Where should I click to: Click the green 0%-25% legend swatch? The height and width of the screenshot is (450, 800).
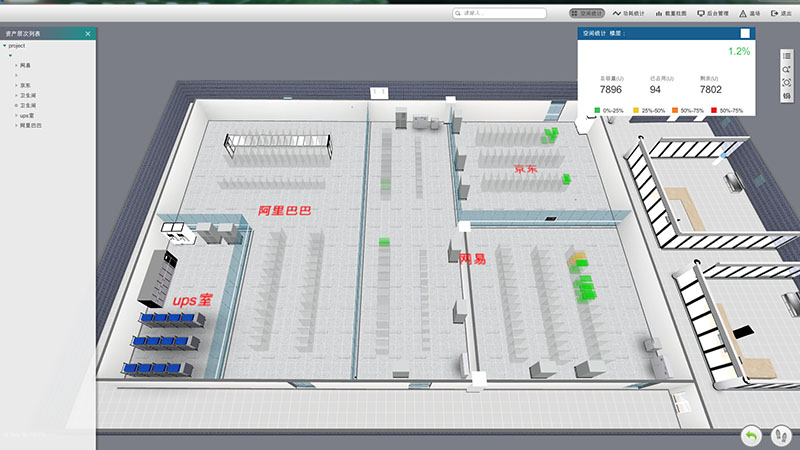pyautogui.click(x=597, y=109)
